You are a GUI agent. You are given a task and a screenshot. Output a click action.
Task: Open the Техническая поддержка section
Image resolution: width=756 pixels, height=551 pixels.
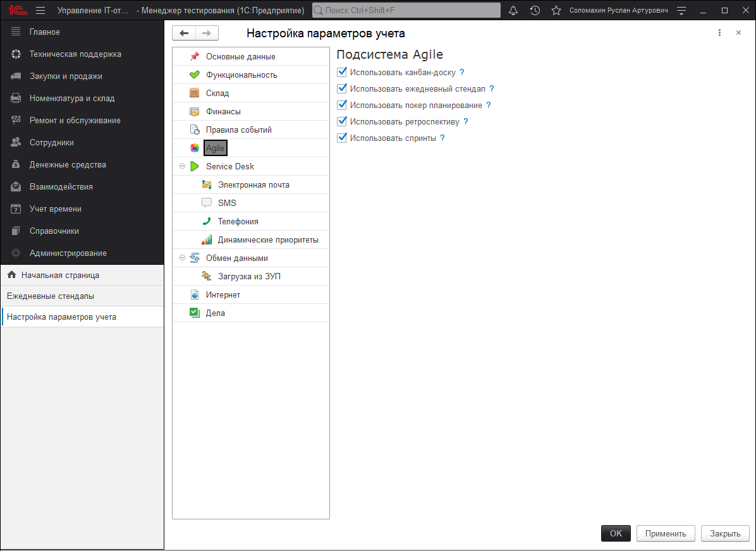75,54
